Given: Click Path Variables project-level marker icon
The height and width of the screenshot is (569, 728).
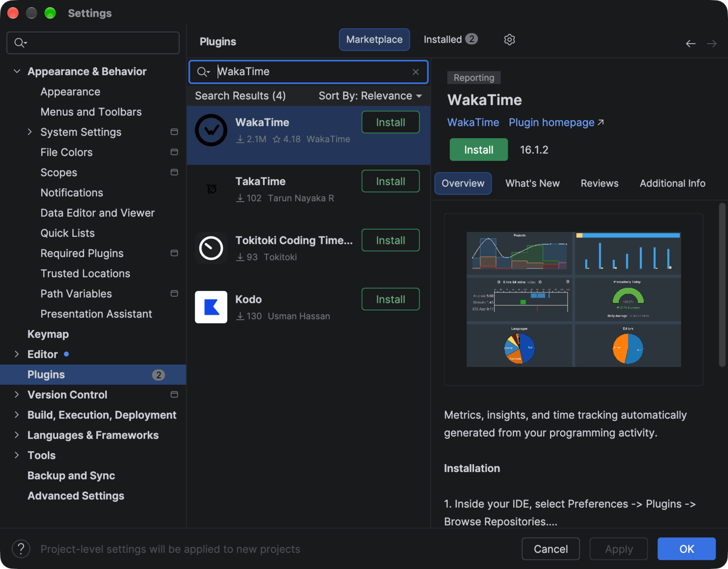Looking at the screenshot, I should (174, 293).
